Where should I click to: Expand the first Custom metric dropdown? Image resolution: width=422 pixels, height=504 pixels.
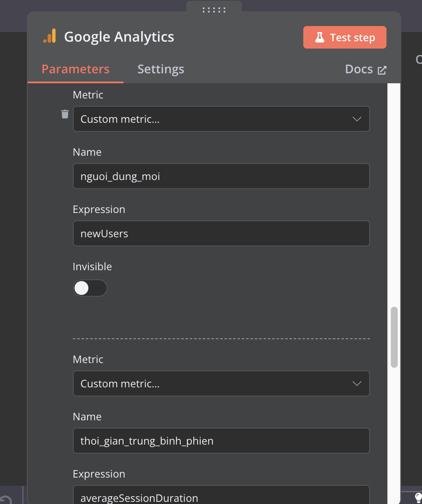tap(221, 119)
